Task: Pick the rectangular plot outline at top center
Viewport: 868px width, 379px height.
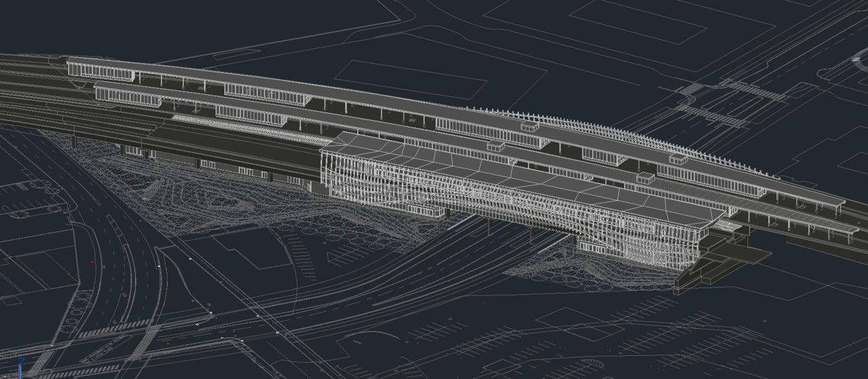Action: 410,79
